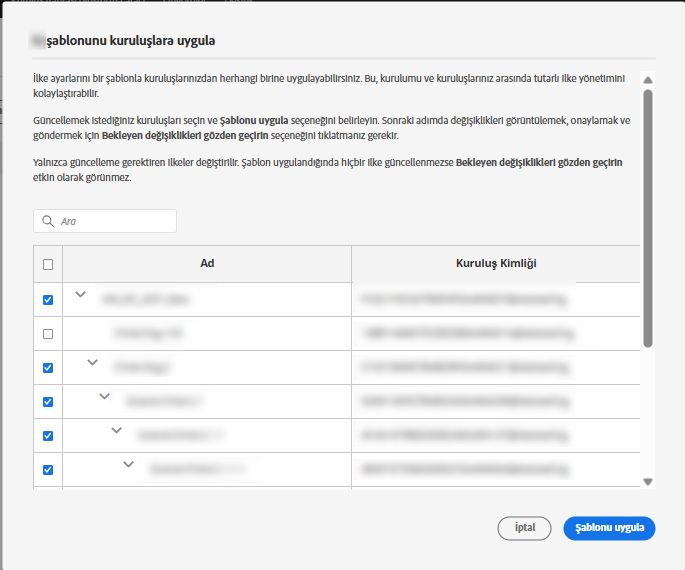This screenshot has width=685, height=570.
Task: Check the unchecked second row checkbox
Action: pos(48,334)
